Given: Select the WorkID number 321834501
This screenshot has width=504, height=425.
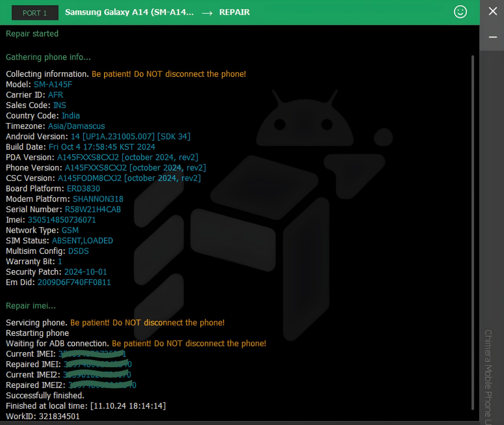Looking at the screenshot, I should click(x=59, y=416).
